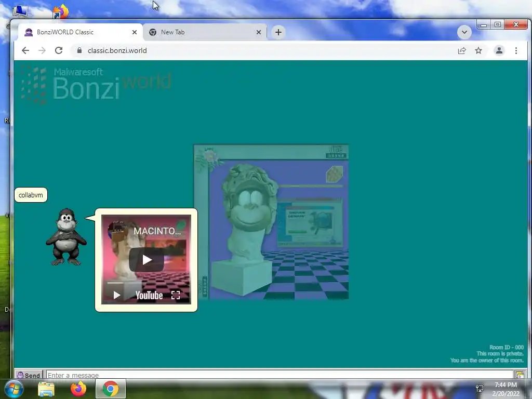Reload the classic.bonzi.world page
The width and height of the screenshot is (532, 399).
click(59, 50)
